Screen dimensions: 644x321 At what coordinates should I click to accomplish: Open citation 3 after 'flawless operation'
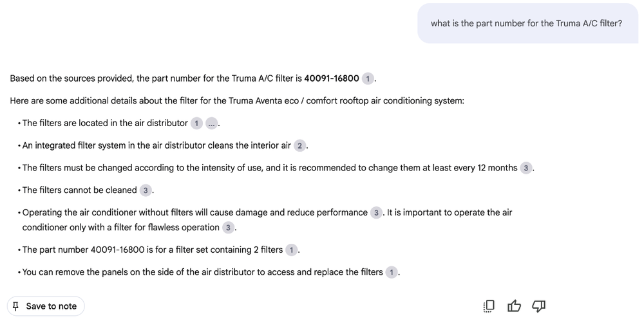click(x=229, y=228)
